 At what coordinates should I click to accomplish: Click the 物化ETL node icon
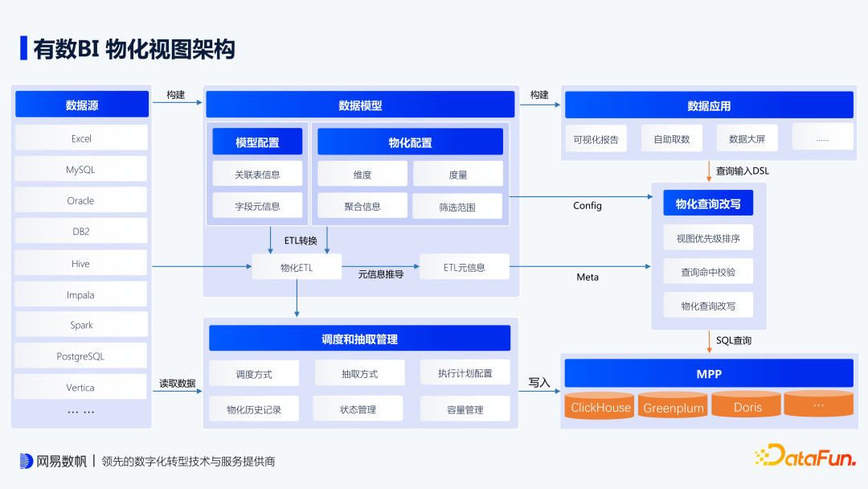point(297,266)
